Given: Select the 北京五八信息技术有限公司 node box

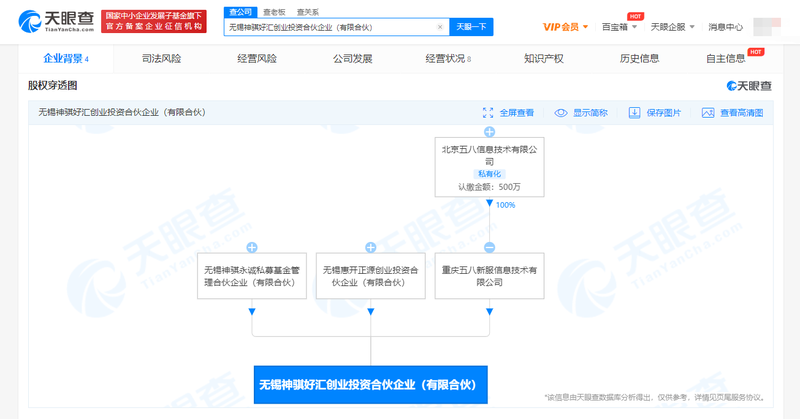Looking at the screenshot, I should point(489,167).
